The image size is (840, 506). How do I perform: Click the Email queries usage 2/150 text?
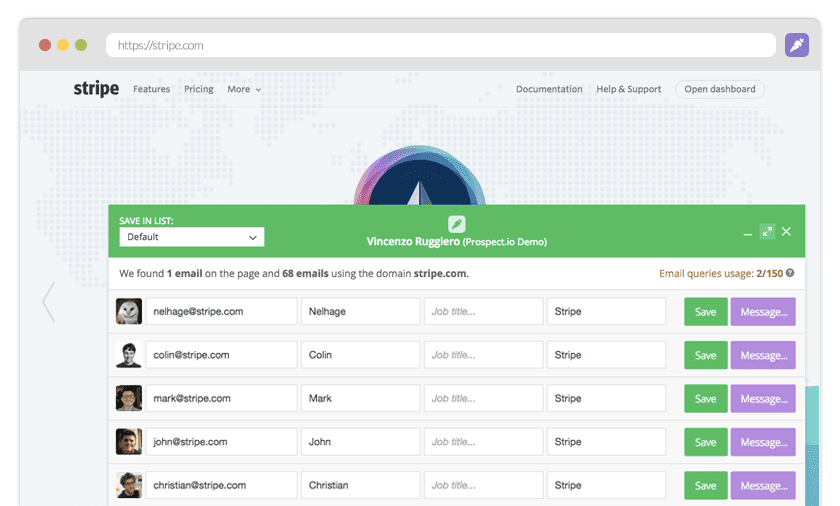click(721, 274)
